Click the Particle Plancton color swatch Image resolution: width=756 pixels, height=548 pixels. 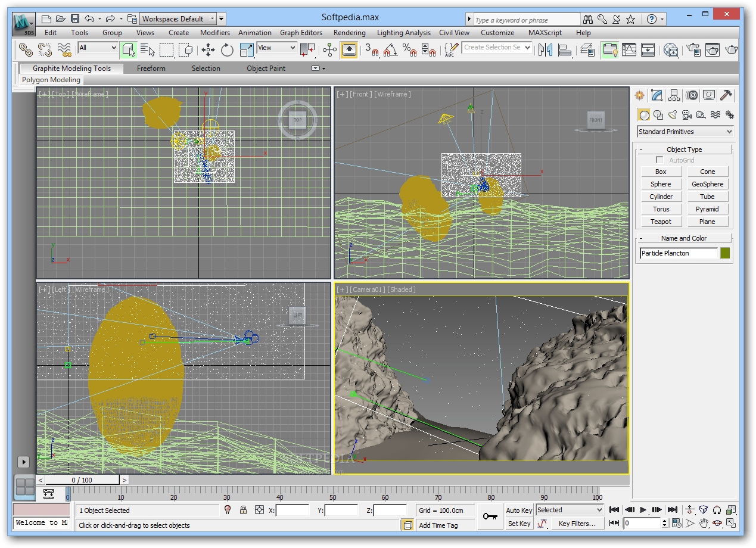(725, 253)
